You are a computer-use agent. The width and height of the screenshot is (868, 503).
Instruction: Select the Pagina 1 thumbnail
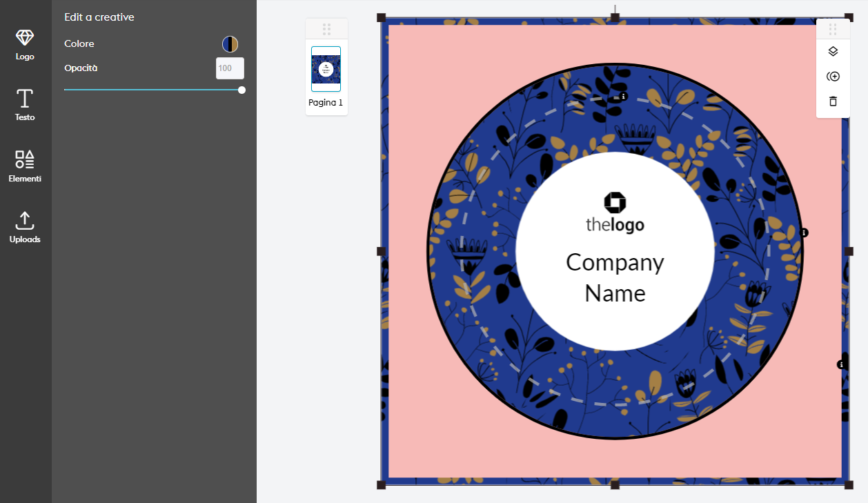coord(326,69)
